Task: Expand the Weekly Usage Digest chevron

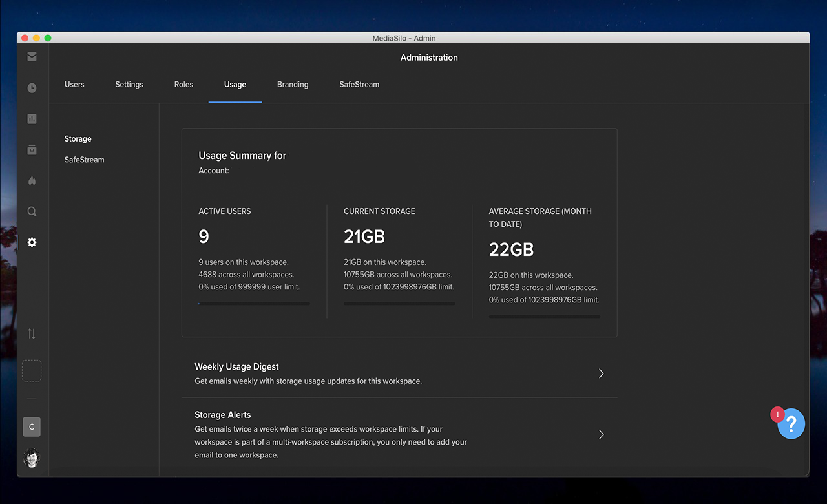Action: pos(601,373)
